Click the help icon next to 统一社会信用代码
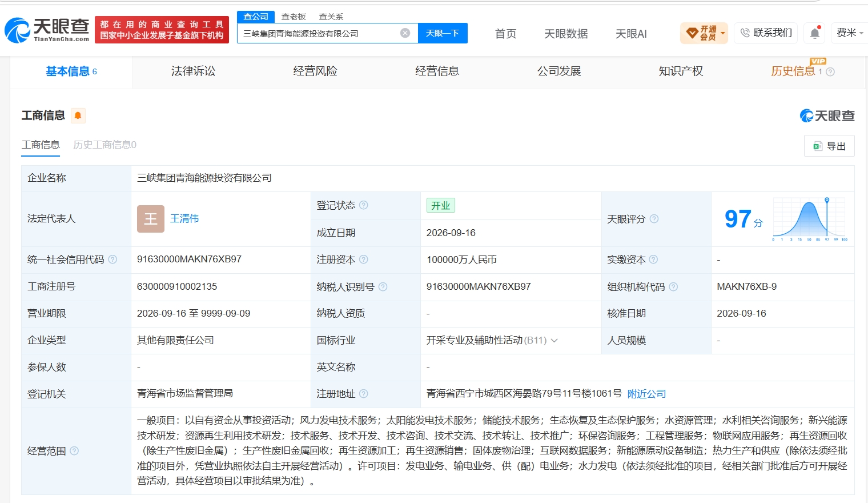 click(112, 260)
